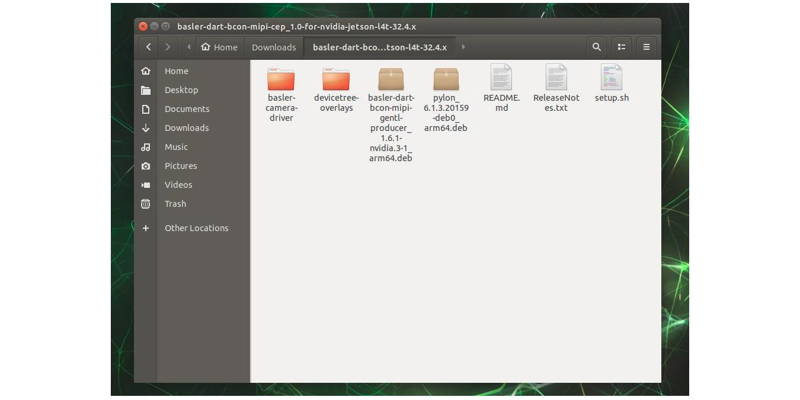Viewport: 800px width, 400px height.
Task: Open the hamburger menu in the toolbar
Action: (x=646, y=47)
